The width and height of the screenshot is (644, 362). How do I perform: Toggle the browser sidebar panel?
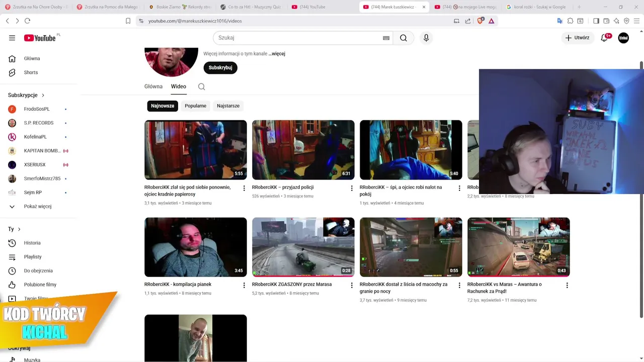pyautogui.click(x=596, y=21)
